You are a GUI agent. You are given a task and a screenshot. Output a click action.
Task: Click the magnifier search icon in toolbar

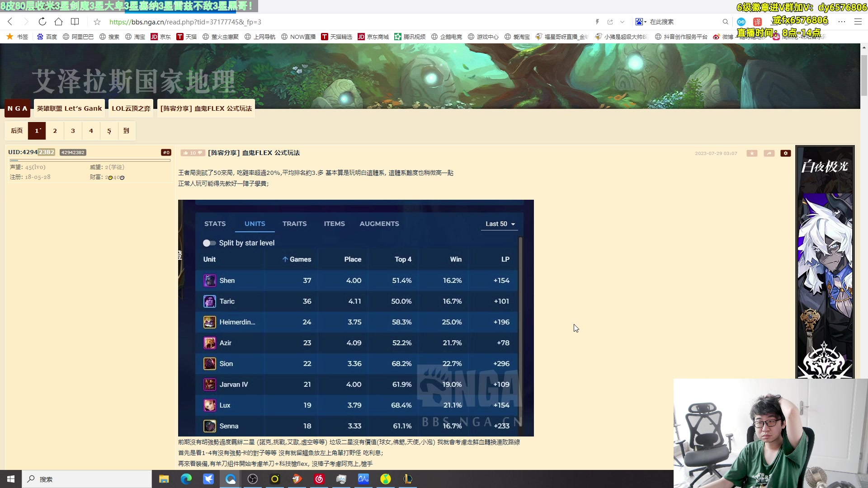coord(726,22)
